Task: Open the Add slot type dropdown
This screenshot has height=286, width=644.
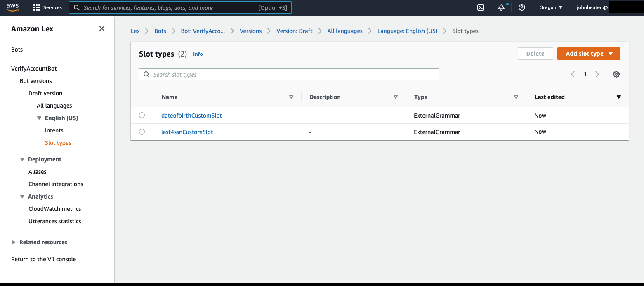Action: tap(589, 54)
